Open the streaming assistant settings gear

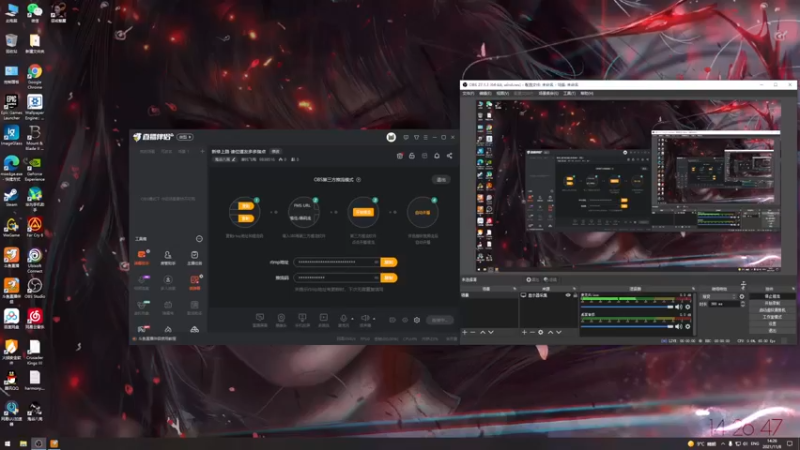pos(417,320)
